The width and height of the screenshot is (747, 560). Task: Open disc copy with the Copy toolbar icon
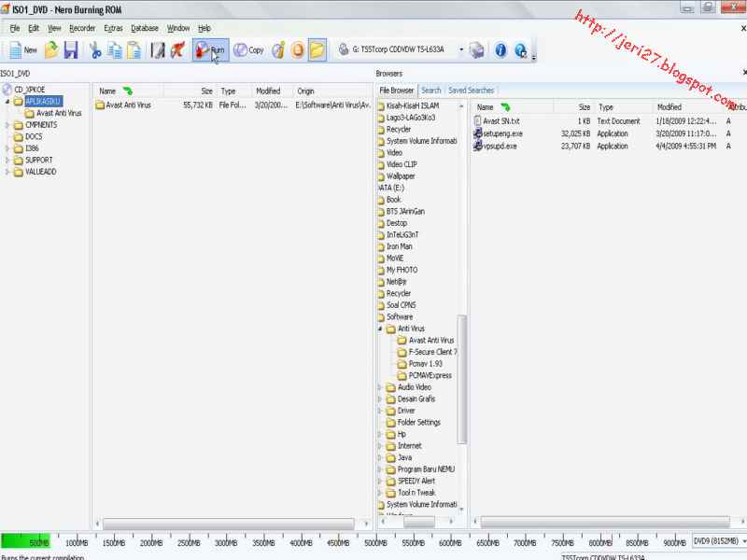click(x=245, y=50)
